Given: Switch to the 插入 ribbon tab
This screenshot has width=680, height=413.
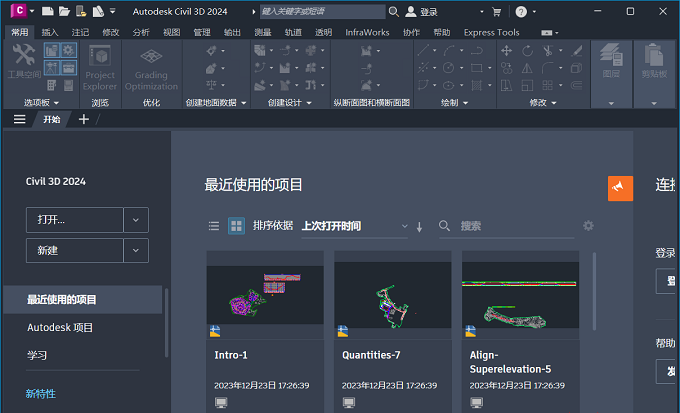Looking at the screenshot, I should coord(50,33).
